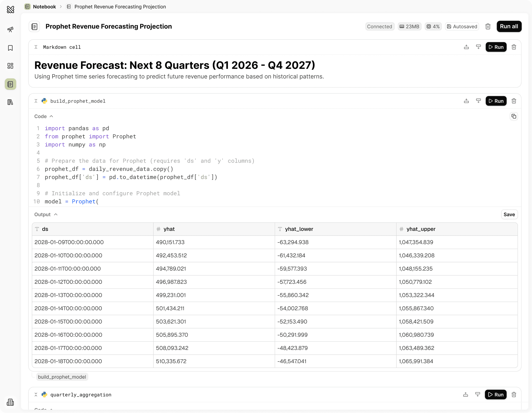Open the bookmarks sidebar icon
This screenshot has width=532, height=413.
(x=10, y=48)
